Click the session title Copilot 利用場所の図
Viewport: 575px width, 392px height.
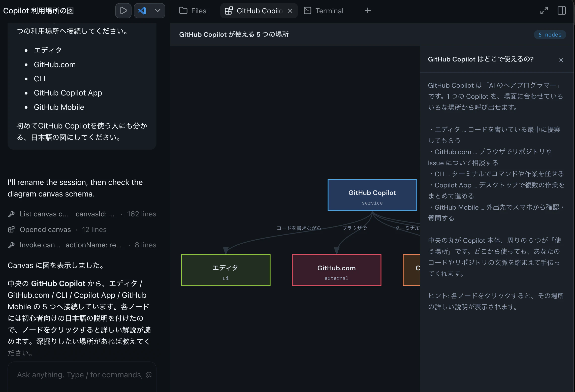39,11
